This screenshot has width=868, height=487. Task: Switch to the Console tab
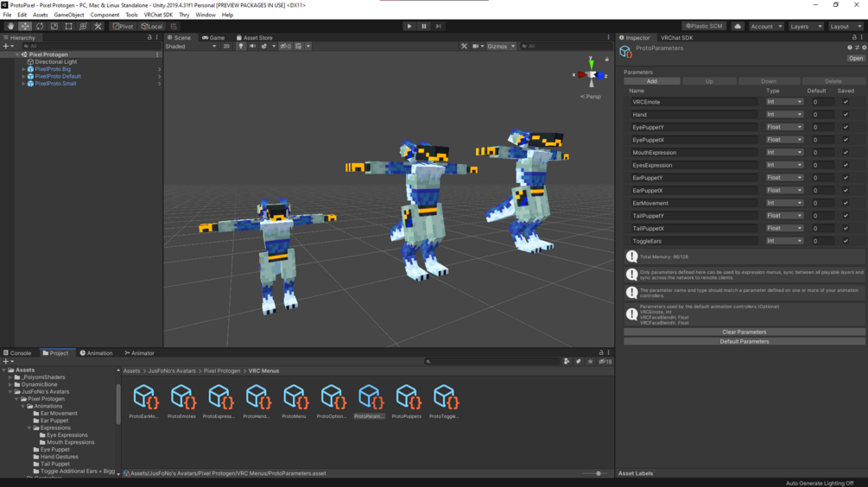tap(17, 353)
